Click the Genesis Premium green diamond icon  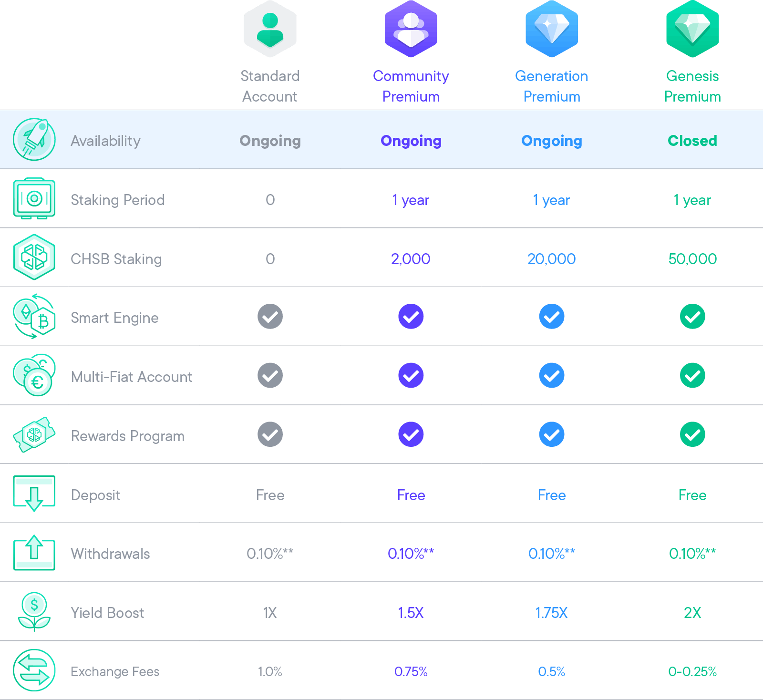point(692,29)
